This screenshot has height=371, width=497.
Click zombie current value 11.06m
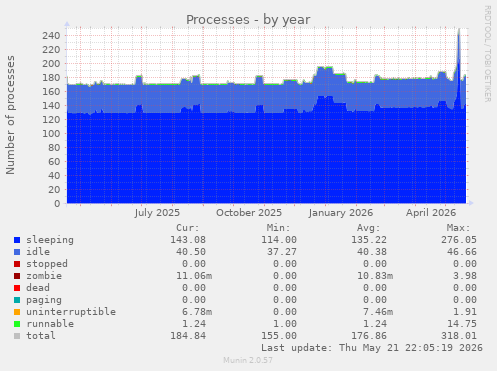[x=194, y=276]
